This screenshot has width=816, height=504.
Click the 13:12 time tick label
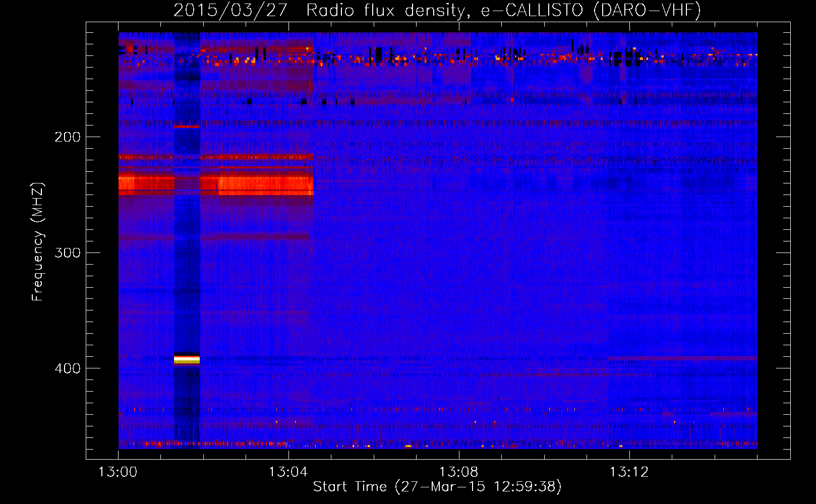point(629,472)
